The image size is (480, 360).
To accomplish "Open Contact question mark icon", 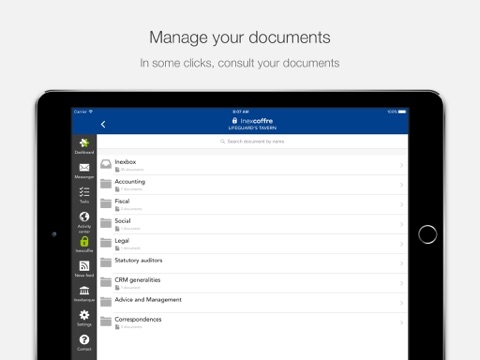I will [x=84, y=340].
